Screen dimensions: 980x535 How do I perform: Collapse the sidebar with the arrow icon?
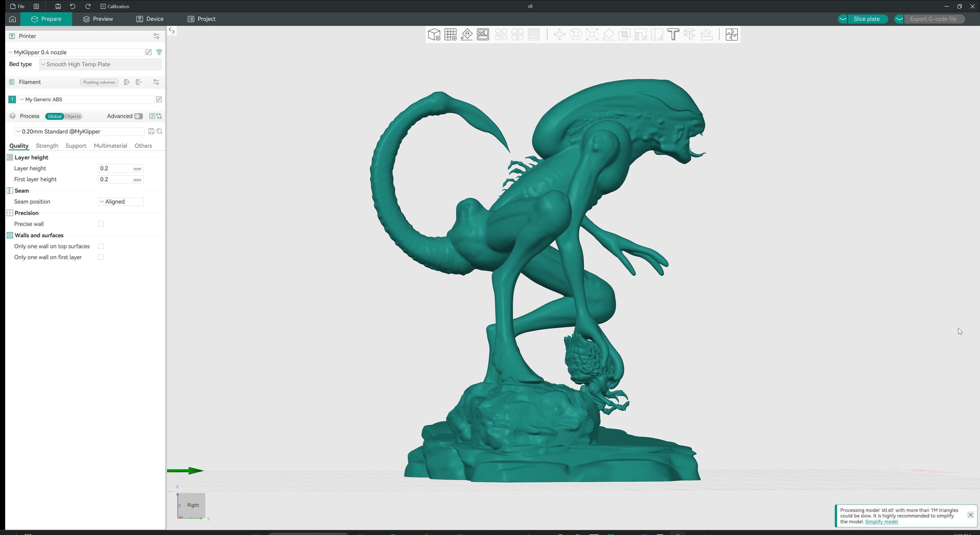(x=172, y=31)
